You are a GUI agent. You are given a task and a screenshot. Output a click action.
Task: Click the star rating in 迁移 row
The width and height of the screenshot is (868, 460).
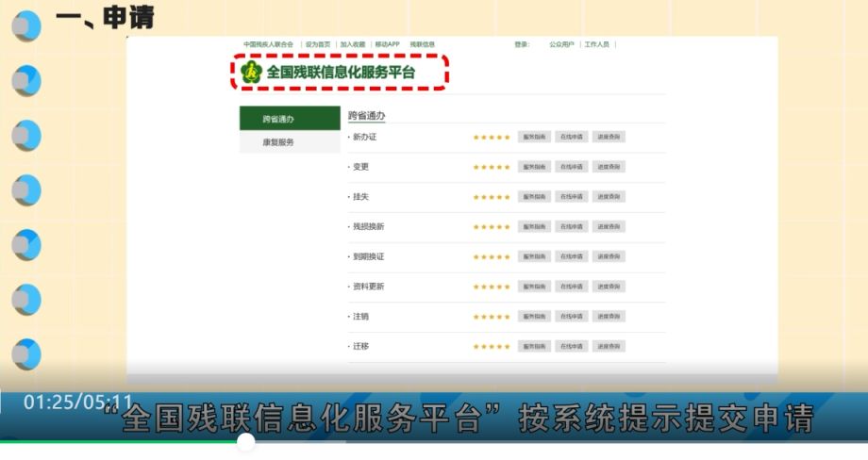point(492,347)
